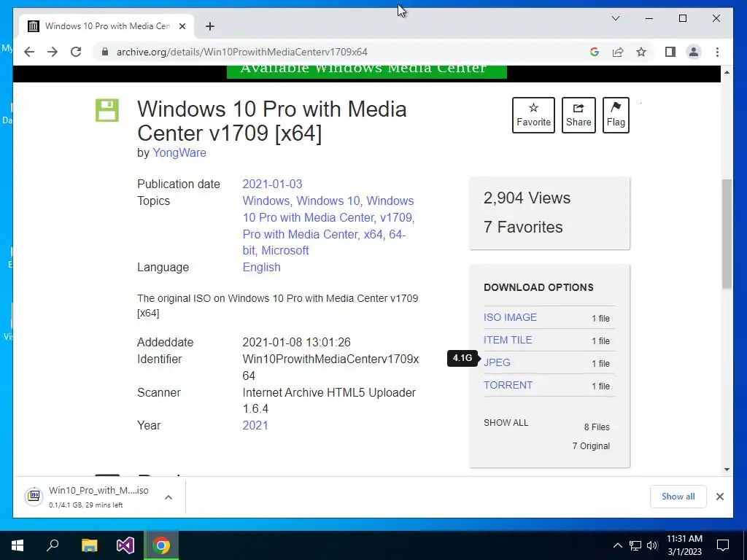Open the Chrome side panel

point(670,52)
